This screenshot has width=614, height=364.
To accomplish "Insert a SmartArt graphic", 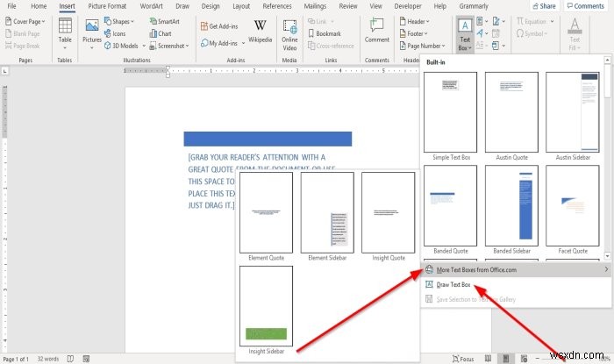I will (x=165, y=22).
